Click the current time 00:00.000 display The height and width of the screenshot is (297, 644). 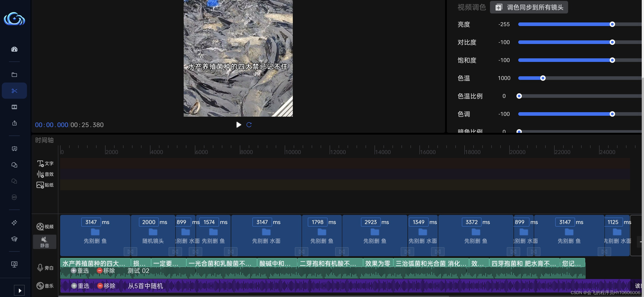click(x=51, y=125)
